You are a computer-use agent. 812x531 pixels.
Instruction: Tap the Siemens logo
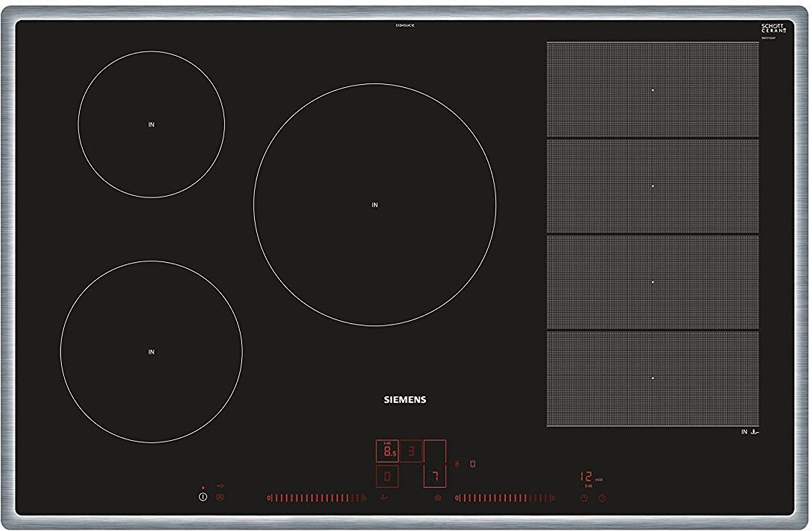[405, 399]
